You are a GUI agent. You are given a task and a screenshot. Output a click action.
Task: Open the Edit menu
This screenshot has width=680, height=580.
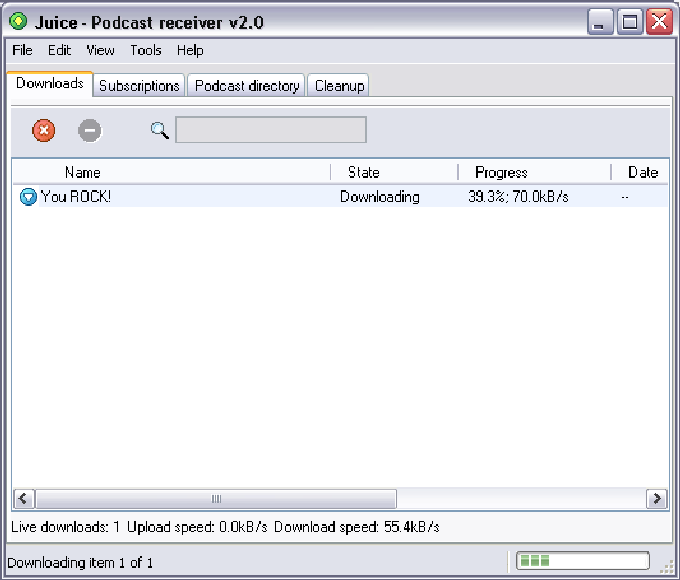[59, 50]
